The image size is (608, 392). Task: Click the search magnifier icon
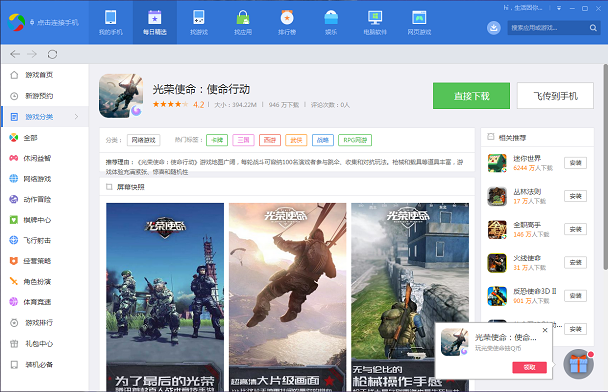coord(593,28)
